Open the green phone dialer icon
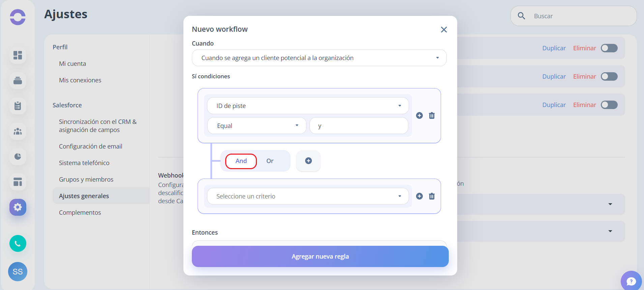 (18, 243)
